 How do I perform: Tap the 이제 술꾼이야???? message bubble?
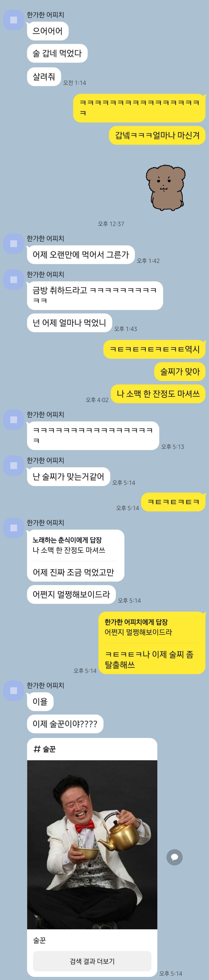65,724
